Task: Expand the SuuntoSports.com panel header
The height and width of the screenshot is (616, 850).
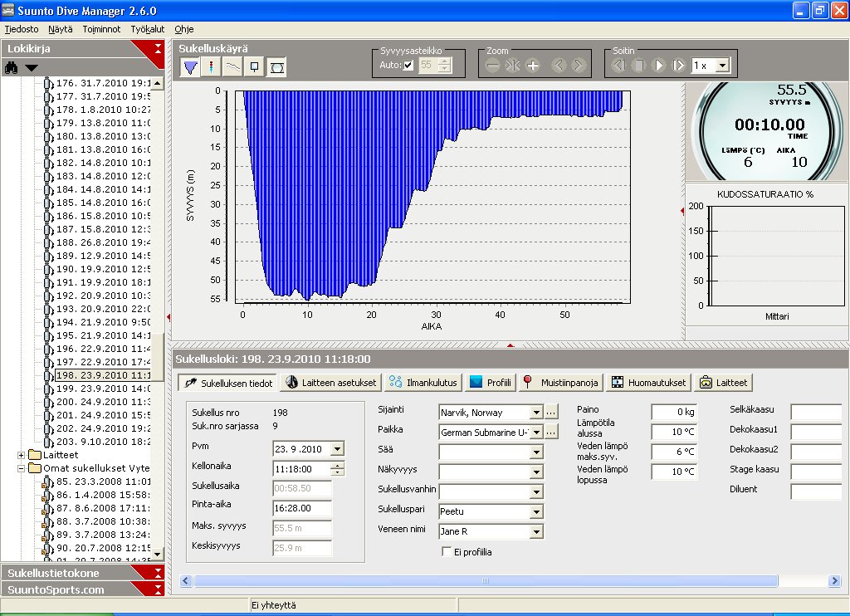Action: [x=82, y=589]
